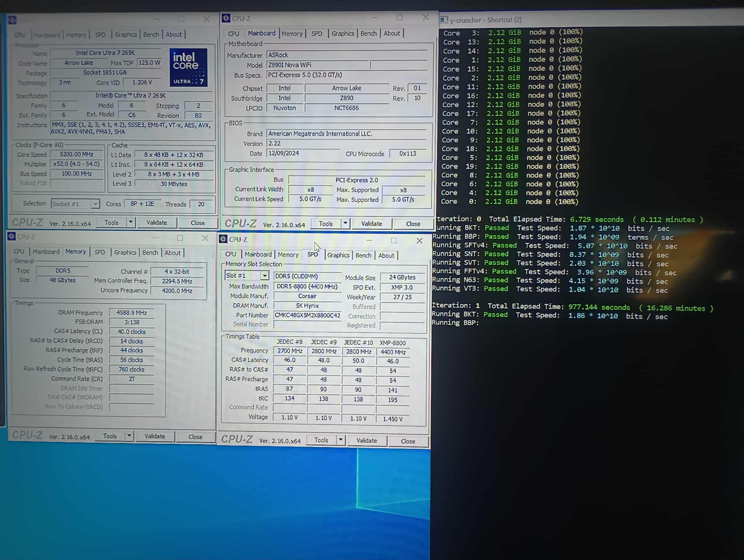The image size is (744, 560).
Task: Select Bench tab in SPD window
Action: tap(363, 255)
